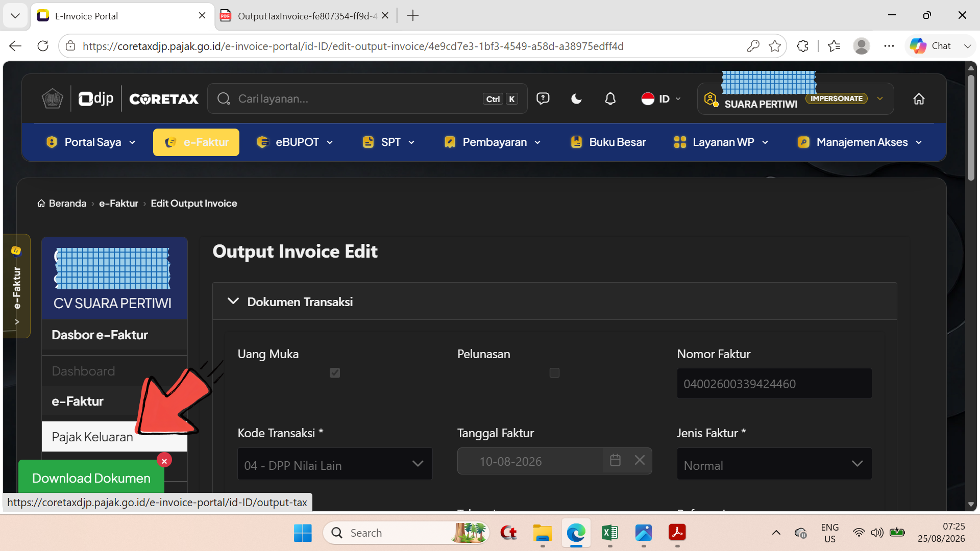Expand eBUPOT menu
Viewport: 980px width, 551px height.
click(x=295, y=142)
